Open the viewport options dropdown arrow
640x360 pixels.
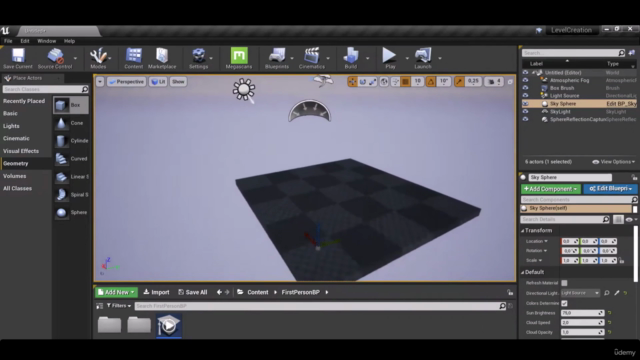pos(100,82)
